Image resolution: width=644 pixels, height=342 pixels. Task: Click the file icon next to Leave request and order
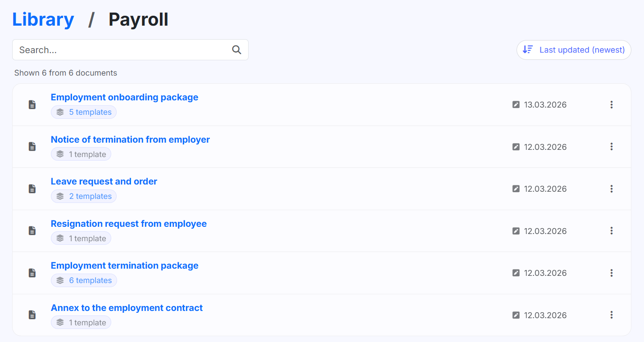32,189
